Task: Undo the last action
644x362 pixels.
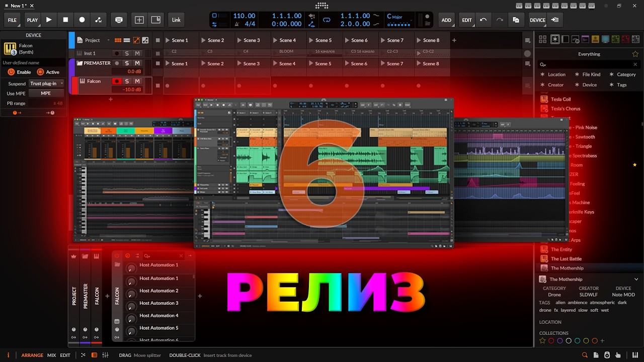Action: [484, 20]
